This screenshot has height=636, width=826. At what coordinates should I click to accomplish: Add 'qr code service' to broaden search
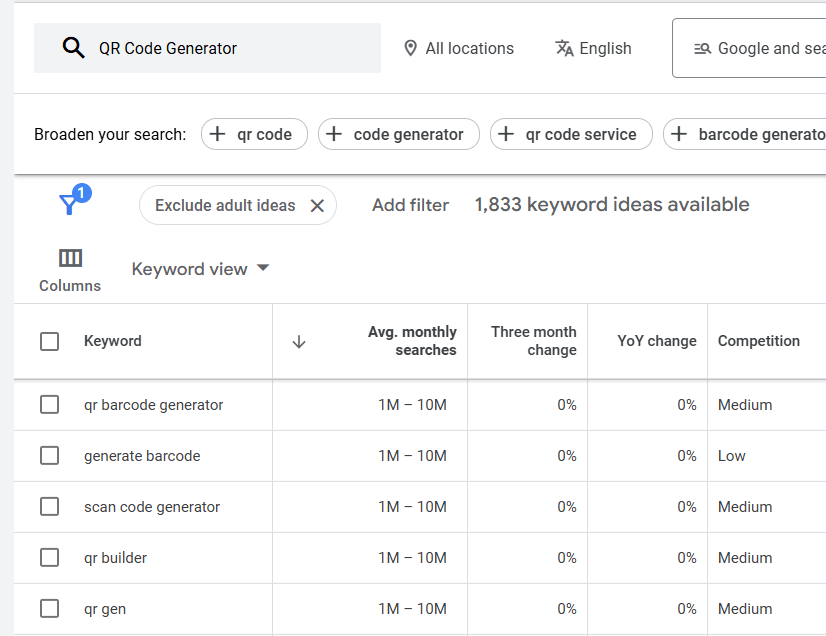point(571,134)
